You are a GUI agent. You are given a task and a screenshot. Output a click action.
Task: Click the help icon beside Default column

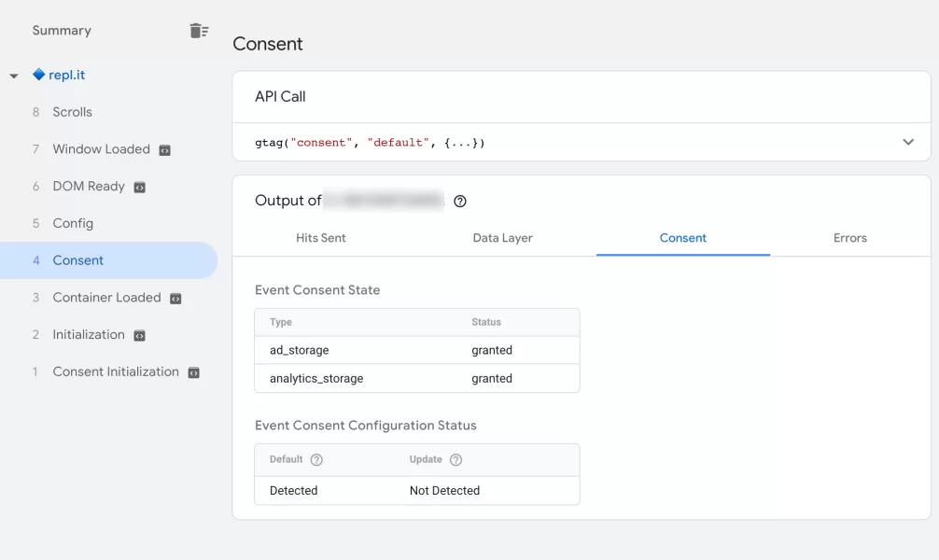click(x=316, y=460)
